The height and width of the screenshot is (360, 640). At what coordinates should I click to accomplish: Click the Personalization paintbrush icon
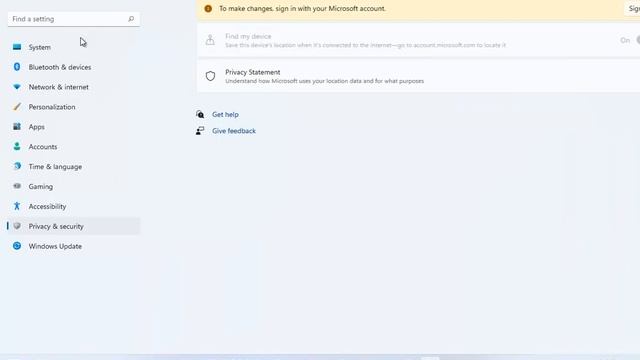pyautogui.click(x=17, y=107)
